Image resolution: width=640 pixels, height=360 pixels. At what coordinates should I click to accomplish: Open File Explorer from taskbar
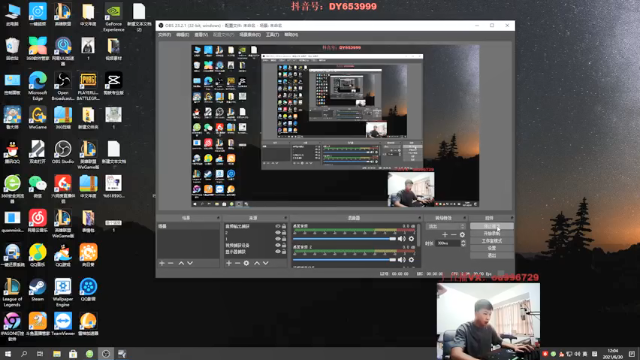pyautogui.click(x=57, y=354)
